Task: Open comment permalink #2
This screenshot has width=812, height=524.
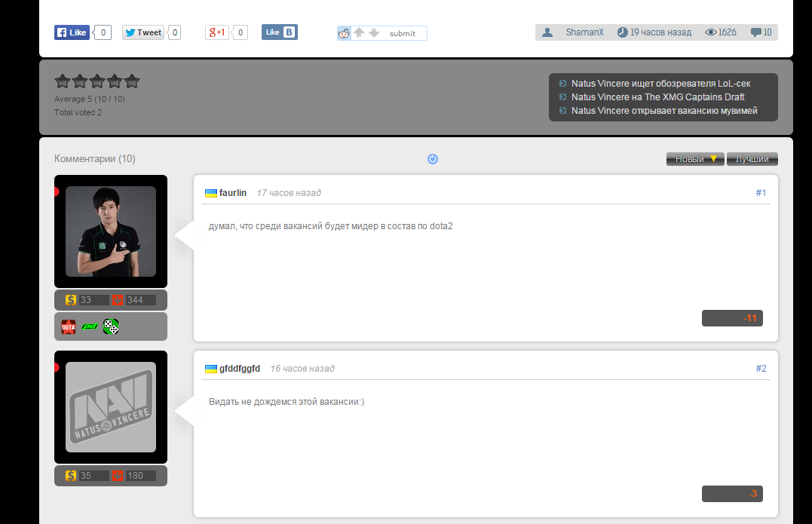Action: point(761,368)
